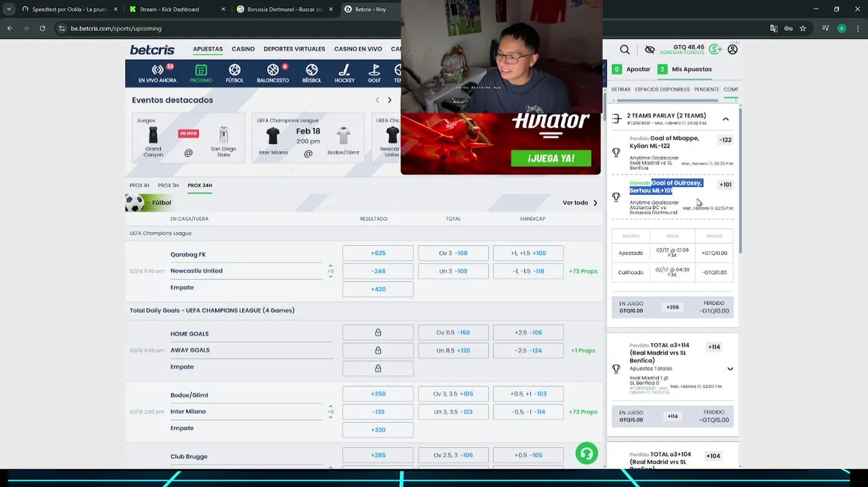Switch to the Apostar betslip tab
This screenshot has height=487, width=868.
[631, 69]
